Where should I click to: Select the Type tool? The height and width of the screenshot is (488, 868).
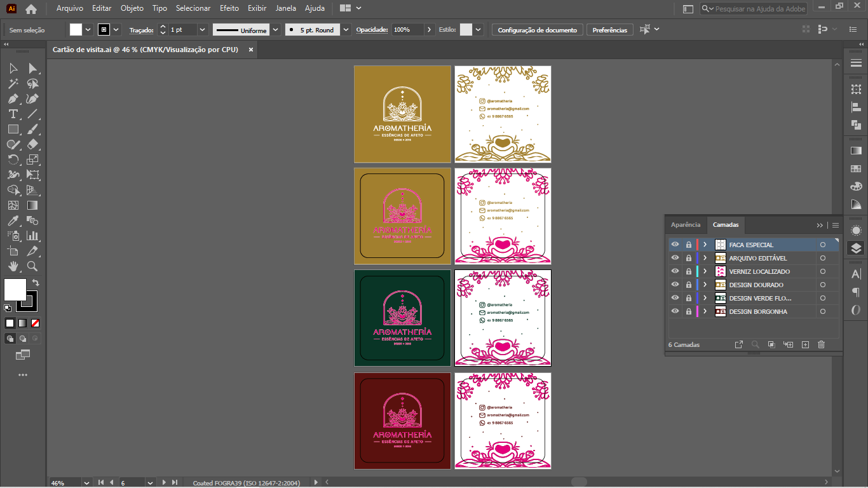13,114
